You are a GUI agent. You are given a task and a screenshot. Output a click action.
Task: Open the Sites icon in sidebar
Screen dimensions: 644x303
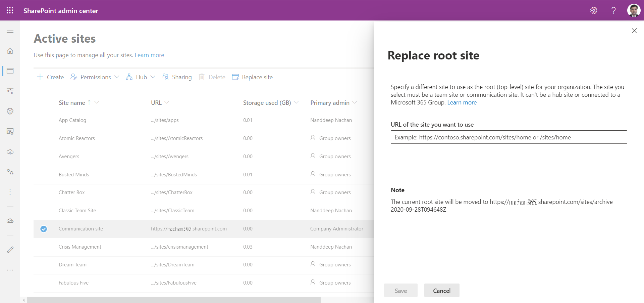(10, 71)
